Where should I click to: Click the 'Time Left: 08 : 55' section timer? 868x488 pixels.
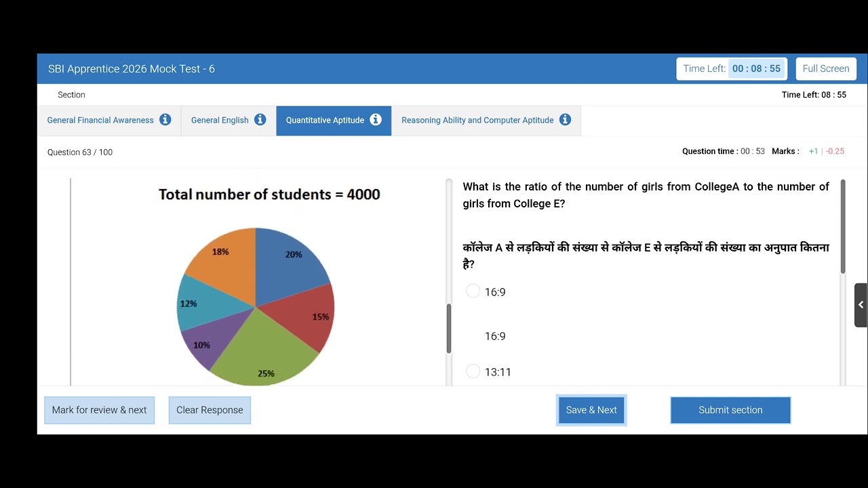click(814, 95)
